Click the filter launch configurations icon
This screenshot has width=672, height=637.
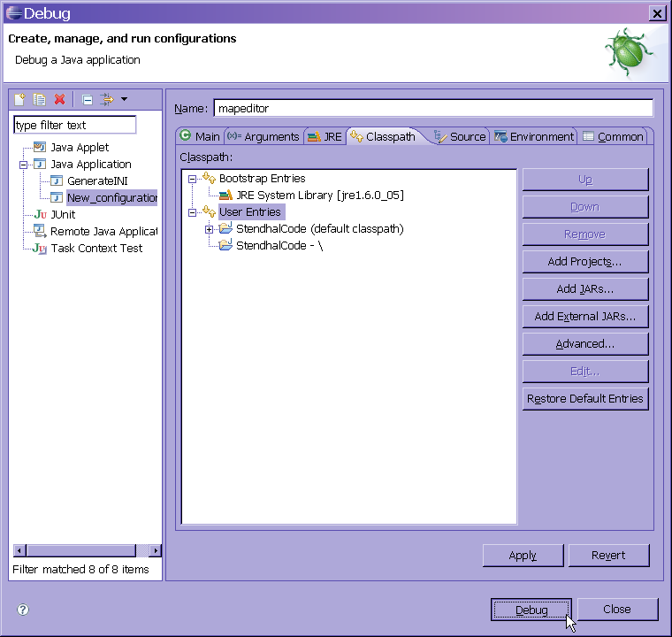pos(107,100)
